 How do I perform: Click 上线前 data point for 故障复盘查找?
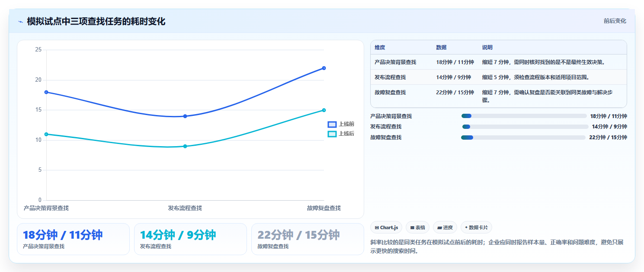(x=324, y=68)
